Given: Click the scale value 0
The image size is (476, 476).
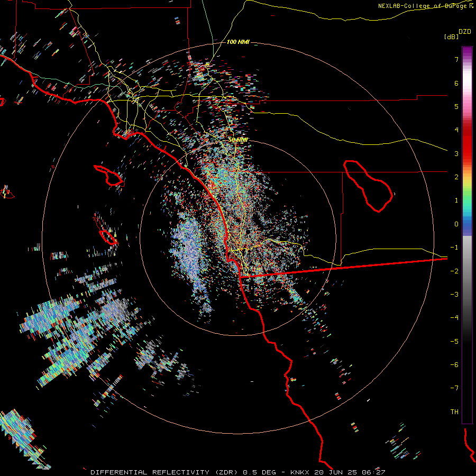Looking at the screenshot, I should 456,224.
